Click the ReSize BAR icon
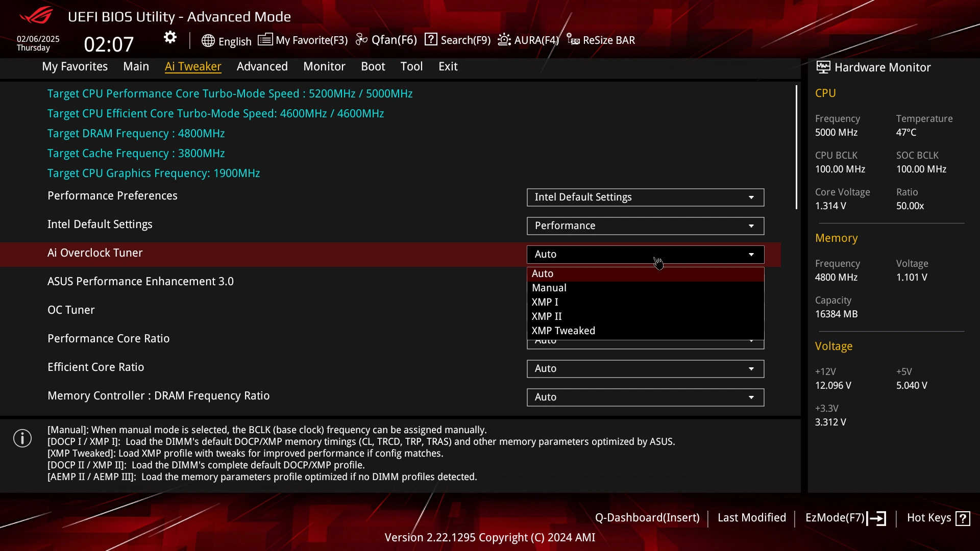The height and width of the screenshot is (551, 980). click(x=573, y=39)
